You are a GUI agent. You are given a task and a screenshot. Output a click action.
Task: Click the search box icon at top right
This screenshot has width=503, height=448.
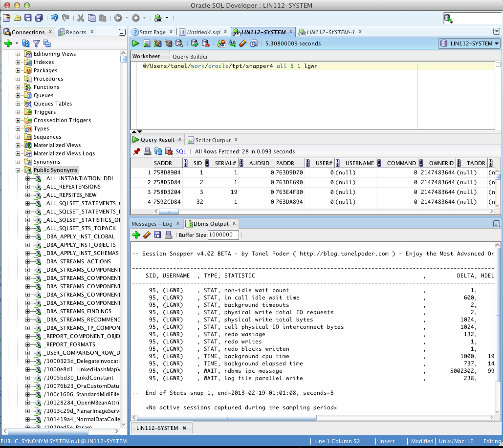448,19
